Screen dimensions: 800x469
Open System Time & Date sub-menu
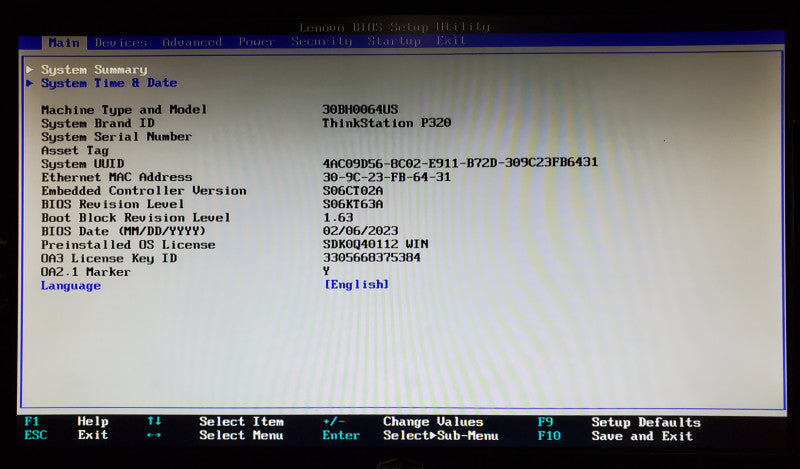[x=109, y=83]
